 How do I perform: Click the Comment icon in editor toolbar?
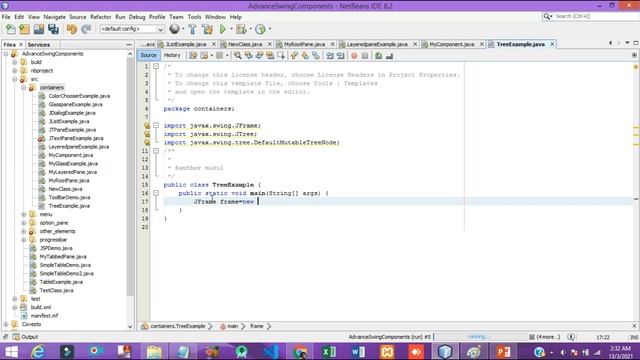point(378,56)
